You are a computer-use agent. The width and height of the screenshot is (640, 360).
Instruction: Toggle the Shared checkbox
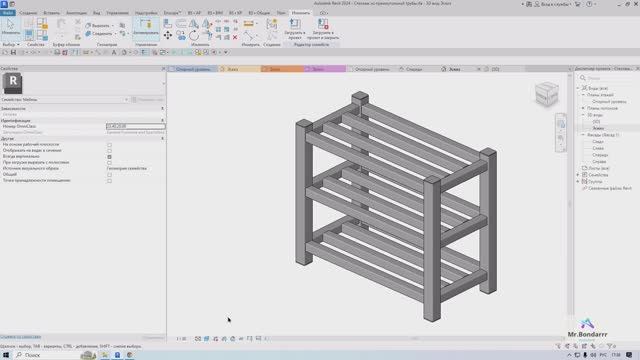(x=109, y=175)
